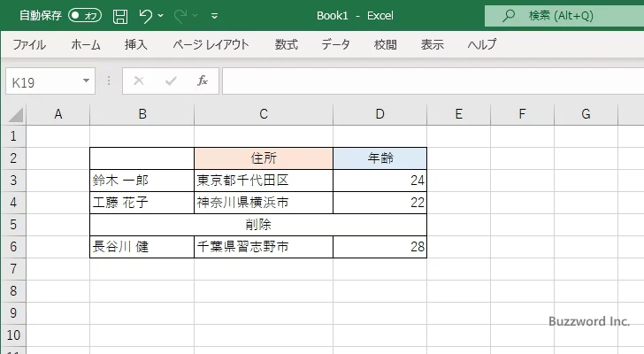Select the cell with value 24
The width and height of the screenshot is (644, 354).
click(379, 181)
